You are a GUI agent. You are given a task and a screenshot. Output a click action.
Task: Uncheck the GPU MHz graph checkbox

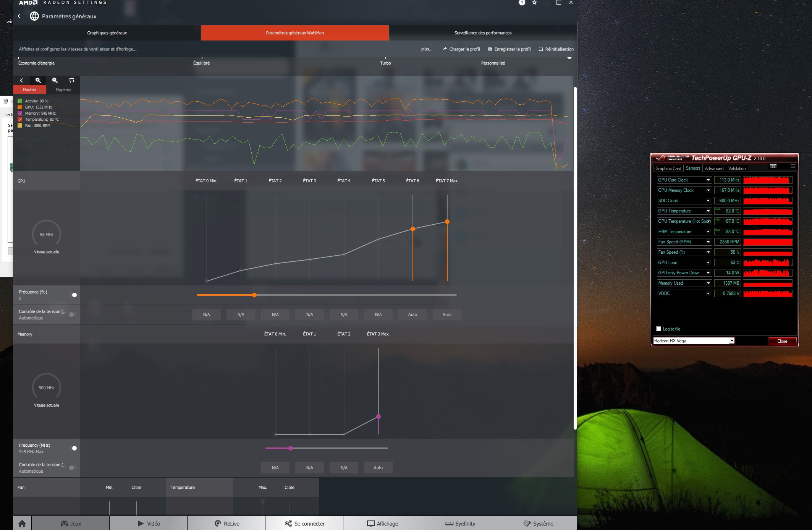pos(20,107)
